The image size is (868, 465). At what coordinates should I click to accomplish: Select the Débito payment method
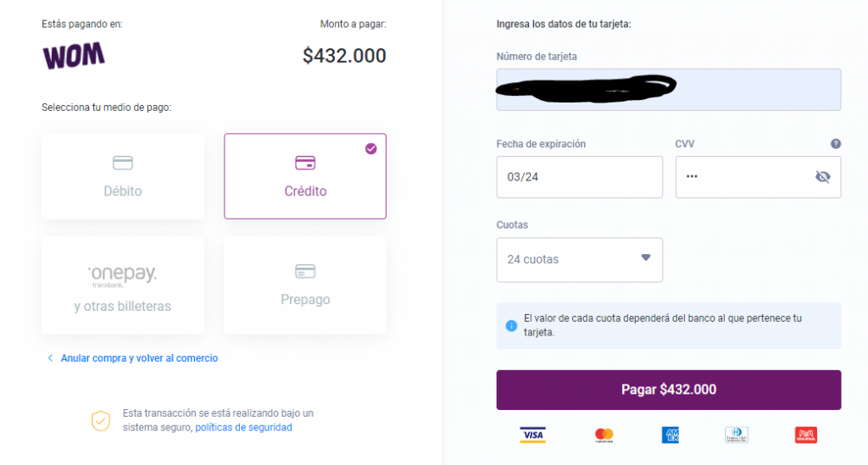[123, 176]
